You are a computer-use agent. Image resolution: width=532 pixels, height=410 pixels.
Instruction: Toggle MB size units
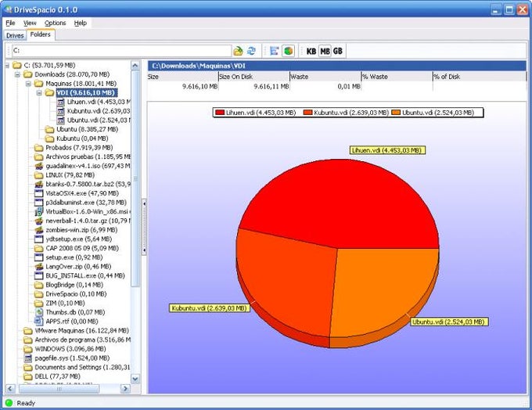[325, 52]
